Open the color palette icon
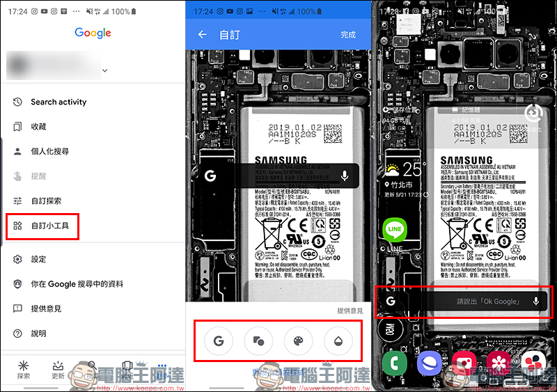Viewport: 557px width, 392px height. point(298,340)
